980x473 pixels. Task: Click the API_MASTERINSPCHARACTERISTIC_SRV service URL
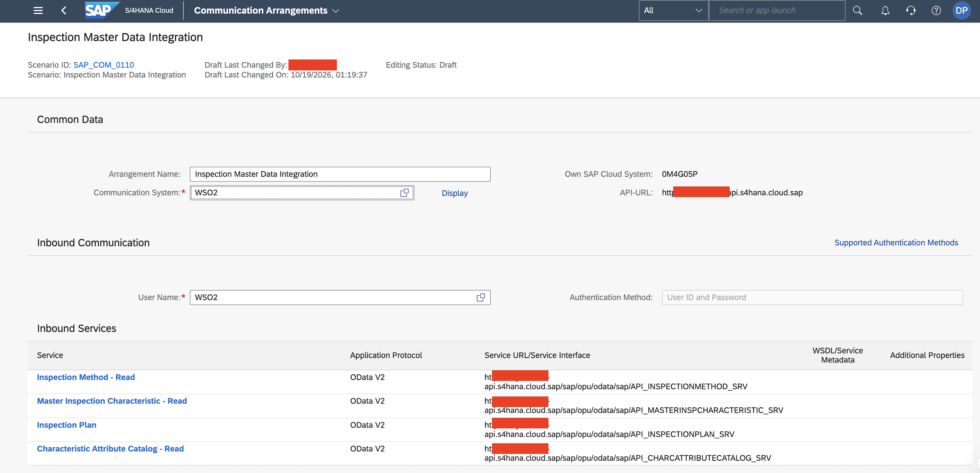(x=634, y=406)
